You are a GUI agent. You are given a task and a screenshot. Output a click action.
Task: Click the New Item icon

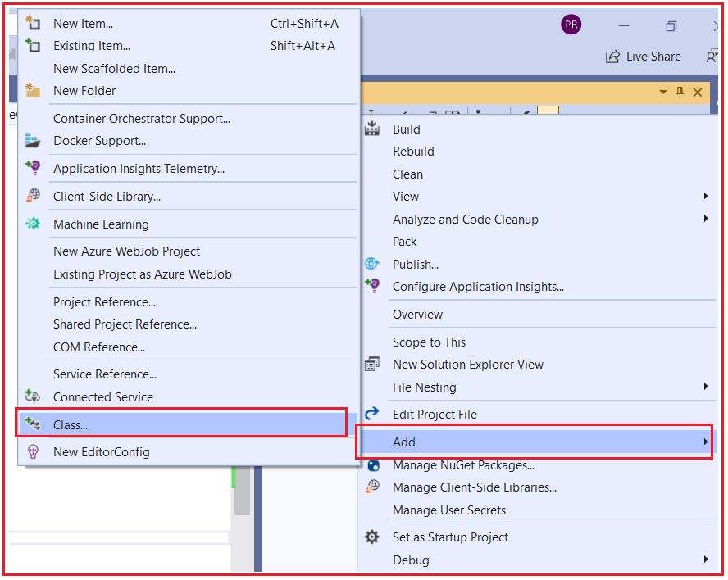(x=33, y=24)
